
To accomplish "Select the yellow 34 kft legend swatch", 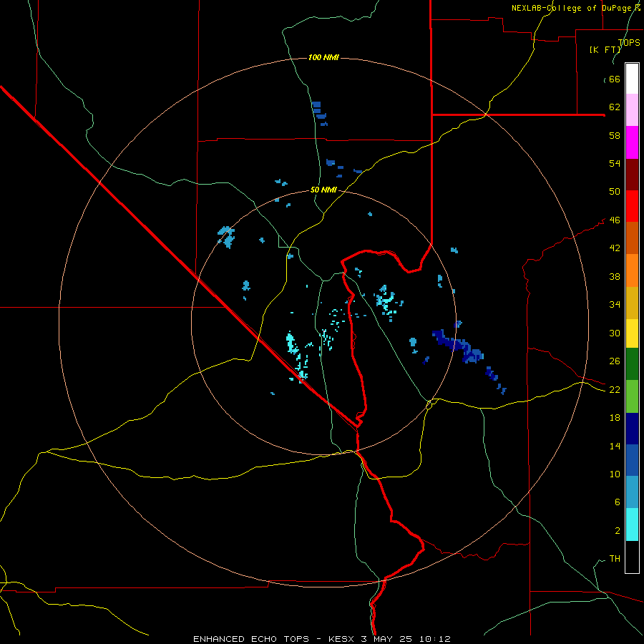I will coord(632,303).
